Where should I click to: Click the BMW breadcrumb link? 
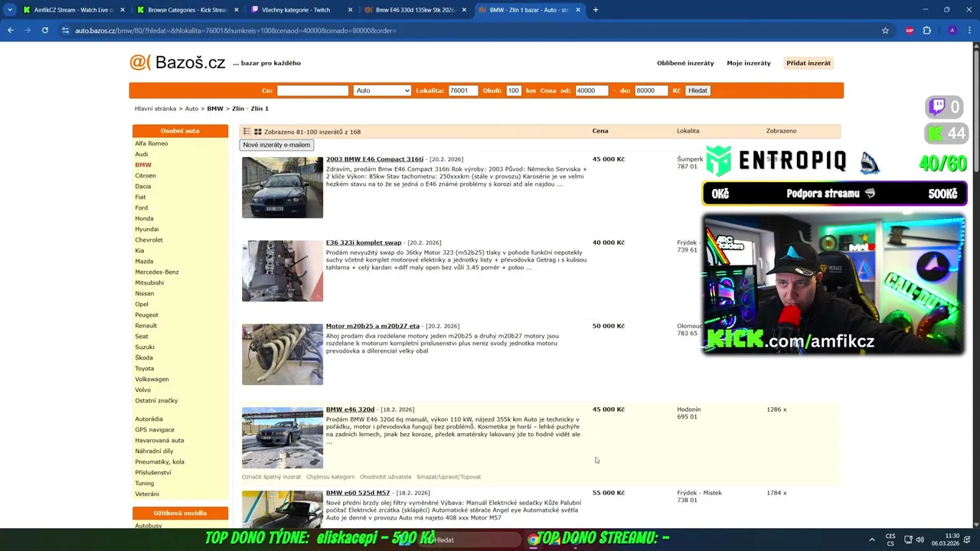tap(215, 109)
